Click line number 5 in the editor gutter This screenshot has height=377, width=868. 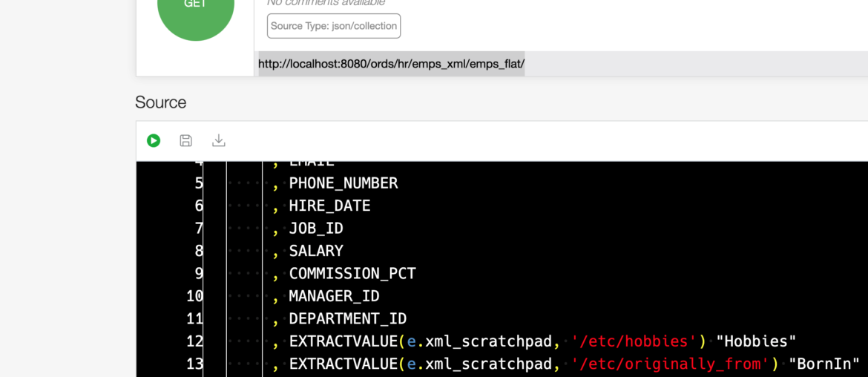click(x=198, y=183)
